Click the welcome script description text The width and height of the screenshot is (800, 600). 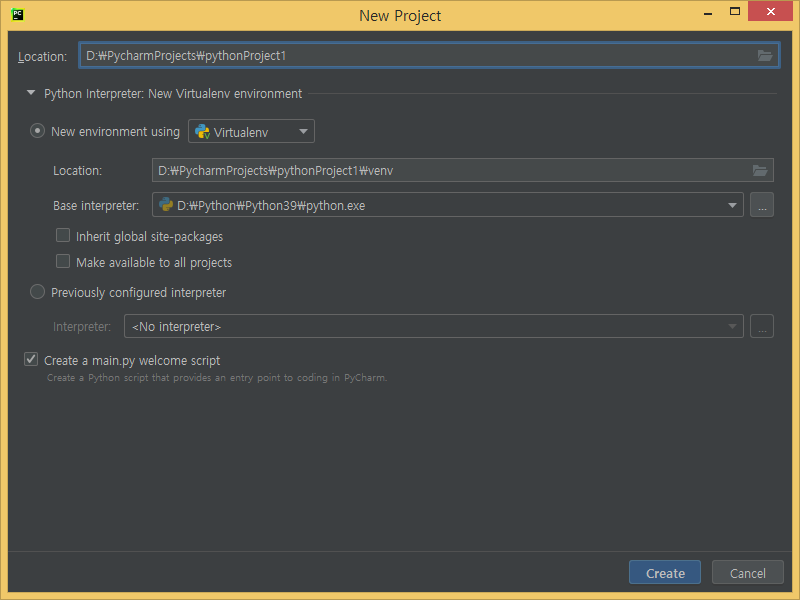[x=217, y=378]
